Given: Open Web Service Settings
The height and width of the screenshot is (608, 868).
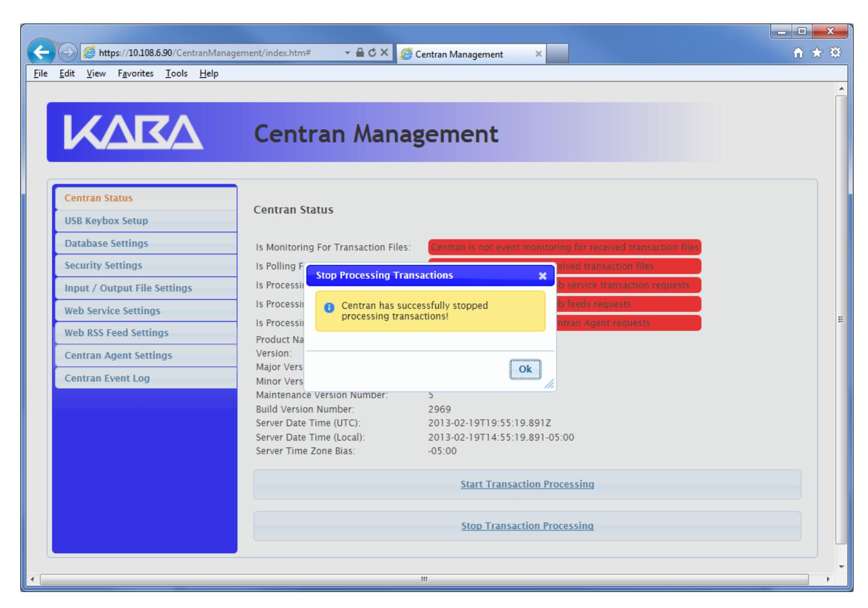Looking at the screenshot, I should click(146, 310).
